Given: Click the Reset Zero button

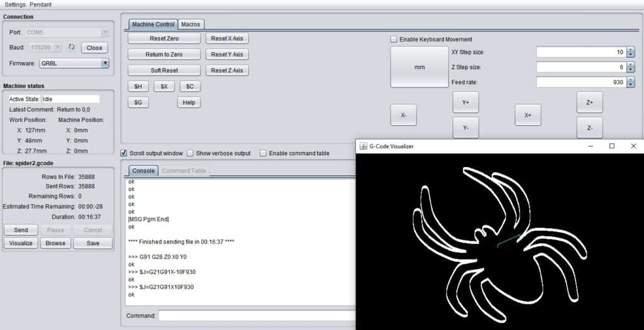Looking at the screenshot, I should [164, 38].
